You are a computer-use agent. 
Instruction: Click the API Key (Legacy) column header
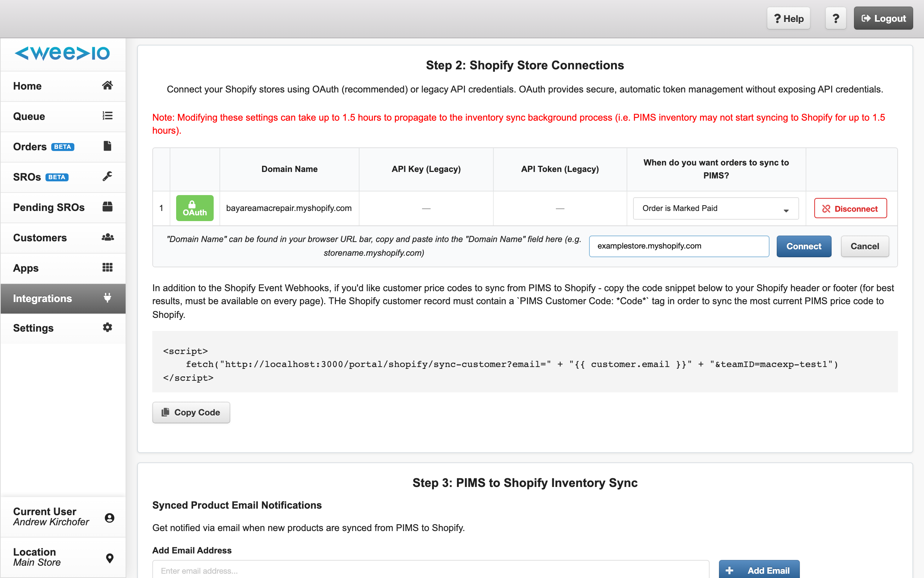(426, 169)
